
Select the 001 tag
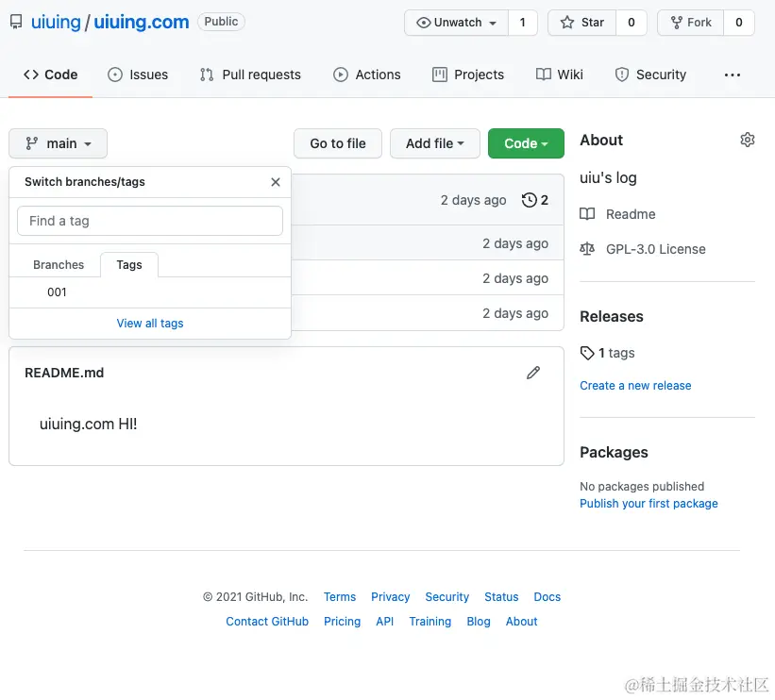[150, 292]
